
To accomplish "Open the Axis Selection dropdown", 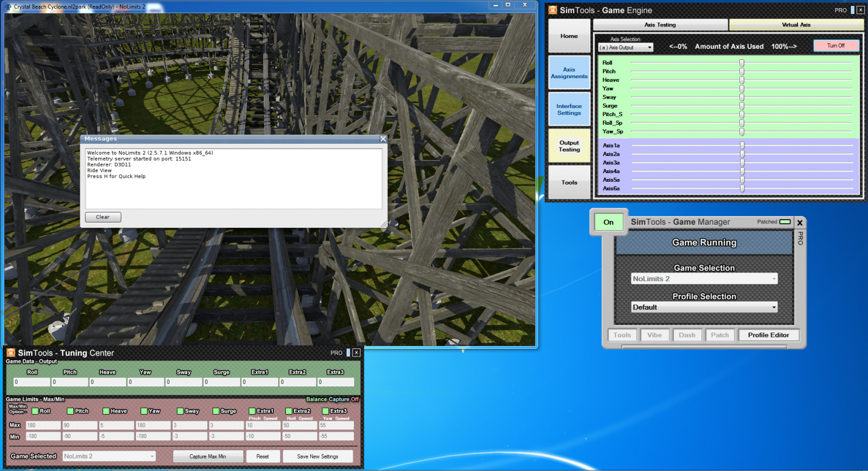I will [x=626, y=48].
